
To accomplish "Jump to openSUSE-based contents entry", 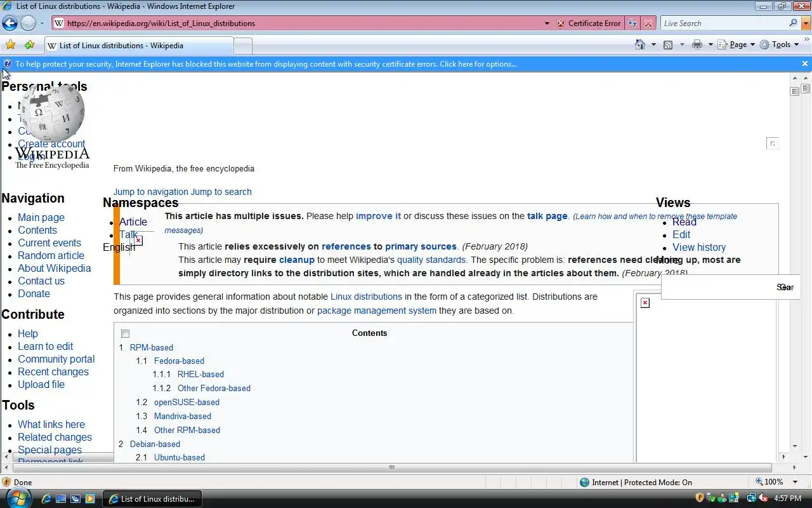I will click(x=187, y=402).
